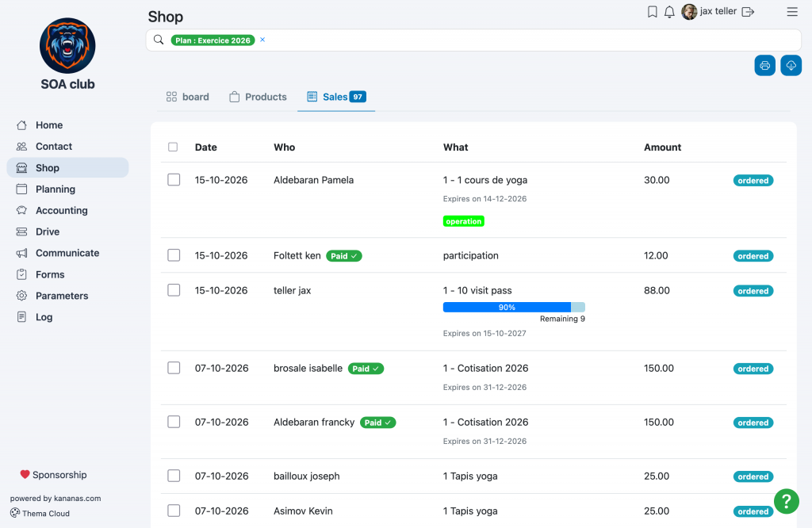Screen dimensions: 812x528
Task: Check the Asimov Kevin sale row
Action: pyautogui.click(x=174, y=511)
